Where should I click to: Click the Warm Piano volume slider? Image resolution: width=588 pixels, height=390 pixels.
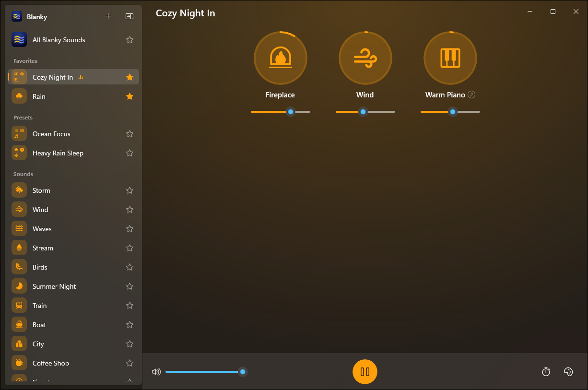(x=450, y=112)
